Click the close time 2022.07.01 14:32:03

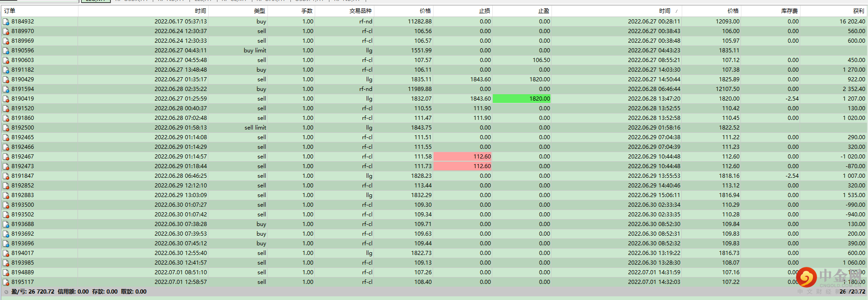654,282
